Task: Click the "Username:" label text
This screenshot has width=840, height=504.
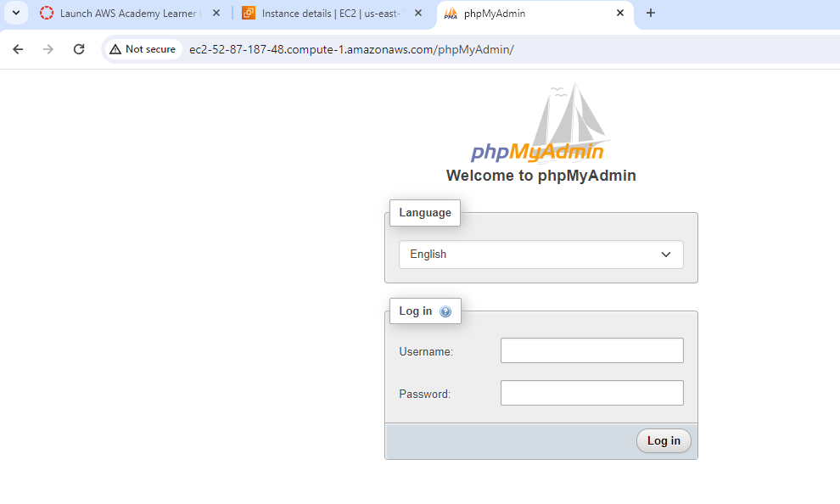Action: click(426, 351)
